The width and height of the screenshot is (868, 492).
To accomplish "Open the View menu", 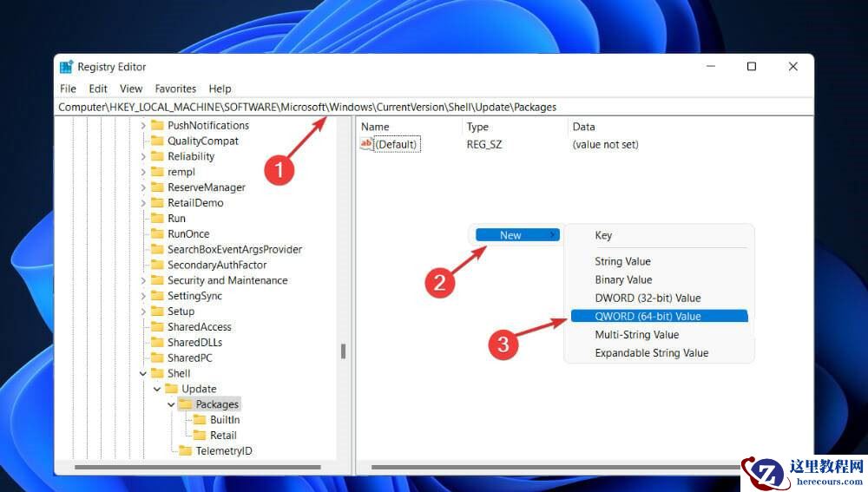I will pos(131,89).
